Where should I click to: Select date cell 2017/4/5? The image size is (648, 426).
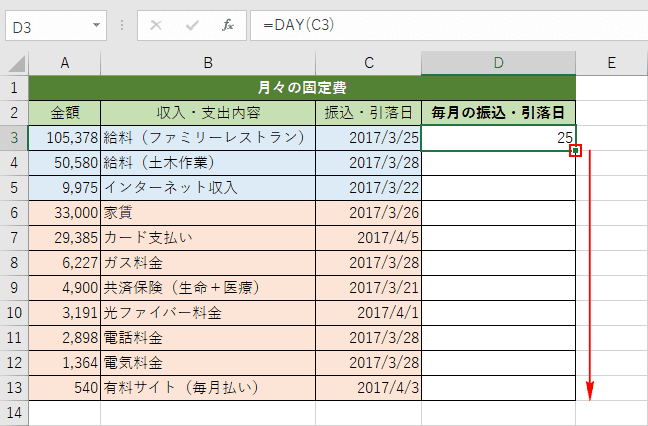[x=369, y=238]
